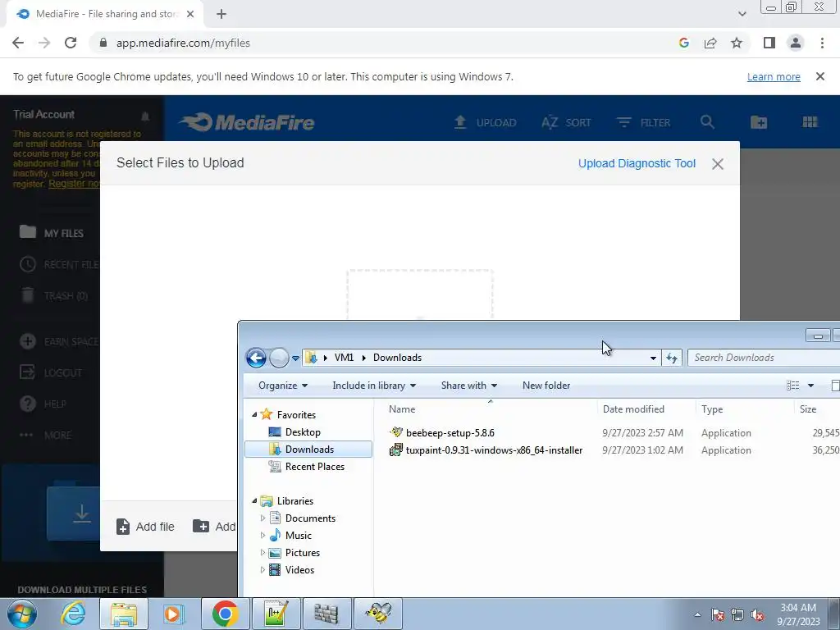Screen dimensions: 840x630
Task: Open BeeBEEP bee icon in taskbar
Action: click(377, 614)
